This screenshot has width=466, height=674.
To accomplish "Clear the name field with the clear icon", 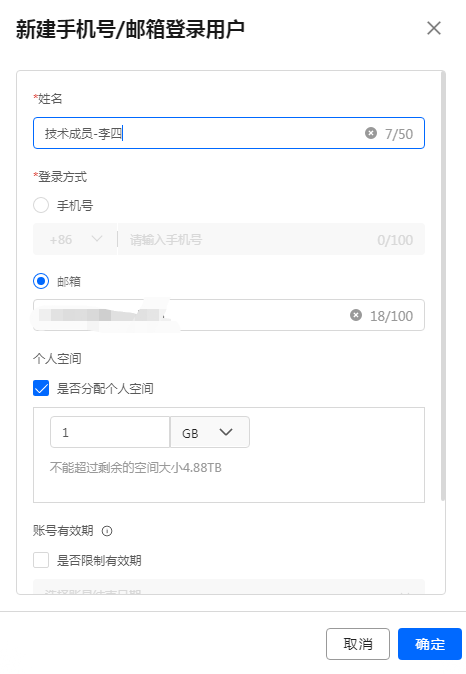I will coord(371,133).
